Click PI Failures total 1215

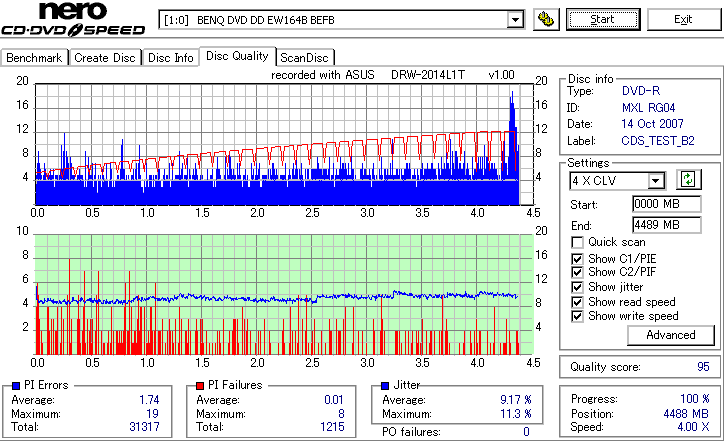click(332, 427)
